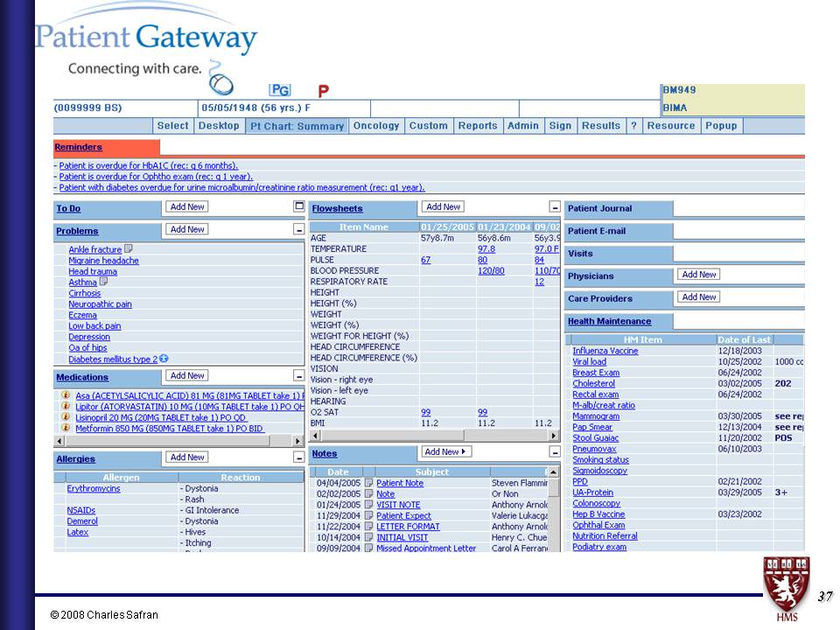Screen dimensions: 840x630
Task: Open the Notes Add New dropdown
Action: (x=445, y=451)
